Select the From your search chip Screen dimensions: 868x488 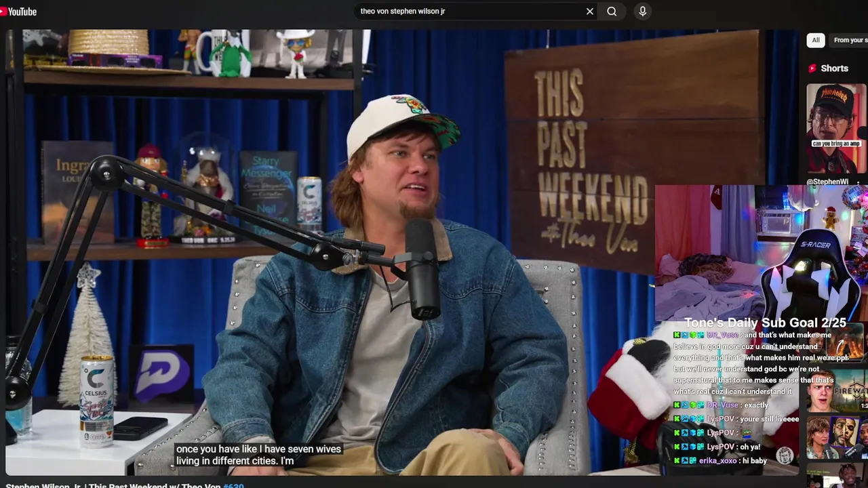click(850, 40)
